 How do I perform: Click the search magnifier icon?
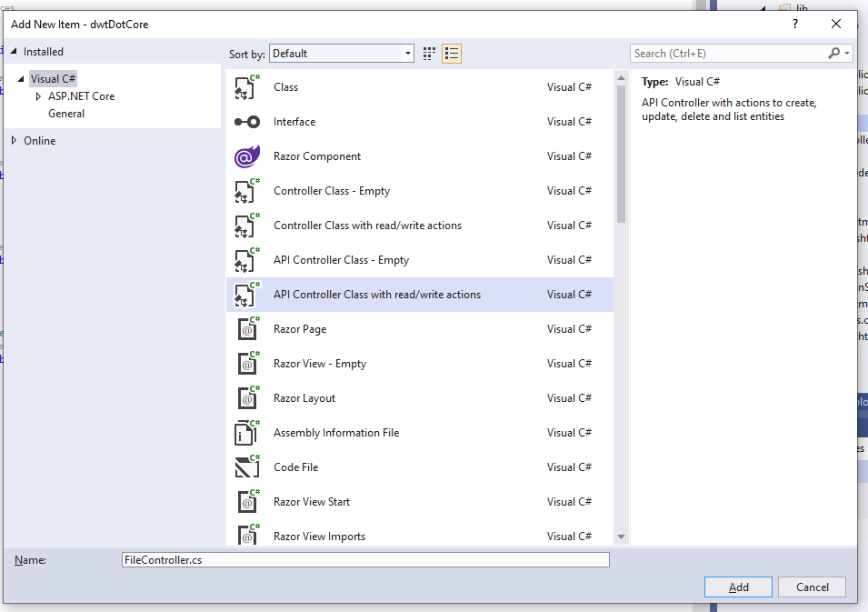coord(833,54)
